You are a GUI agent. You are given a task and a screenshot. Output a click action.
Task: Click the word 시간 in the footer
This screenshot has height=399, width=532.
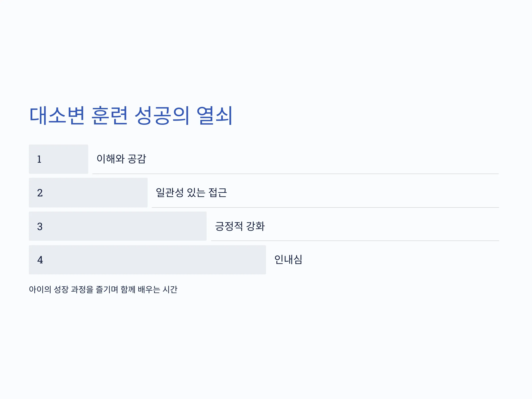[x=170, y=289]
